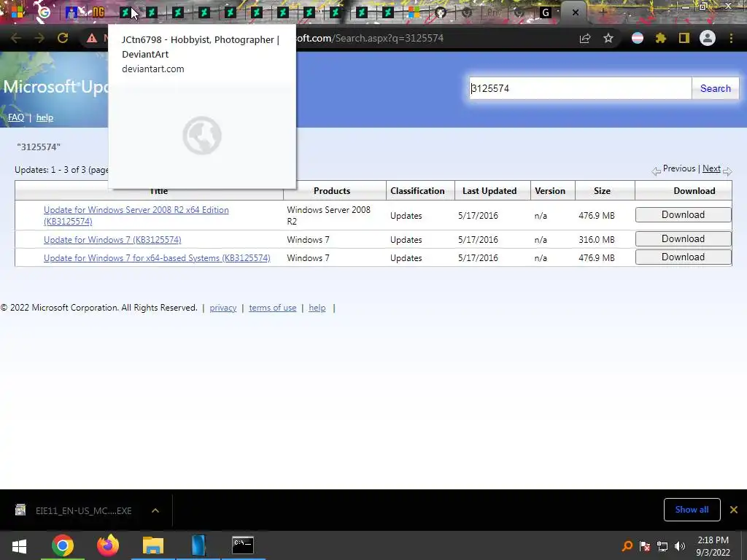Open the Chrome three-dot menu

[x=731, y=38]
